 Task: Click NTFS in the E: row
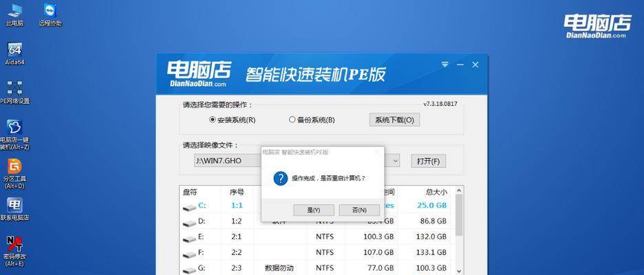(325, 236)
